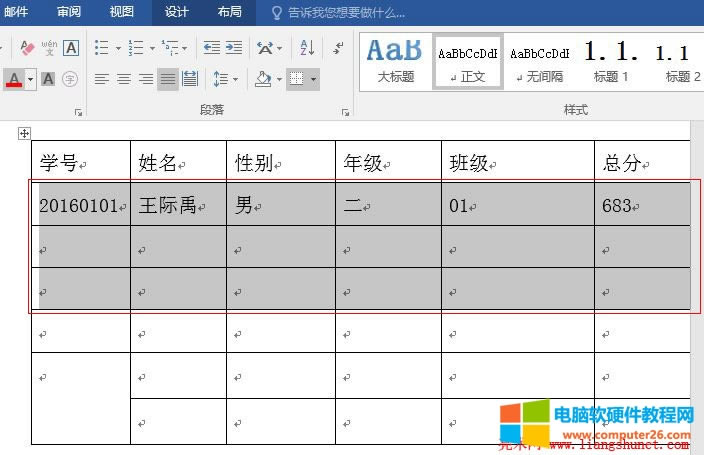Apply red font color A button
Screen dimensions: 704x455
14,80
